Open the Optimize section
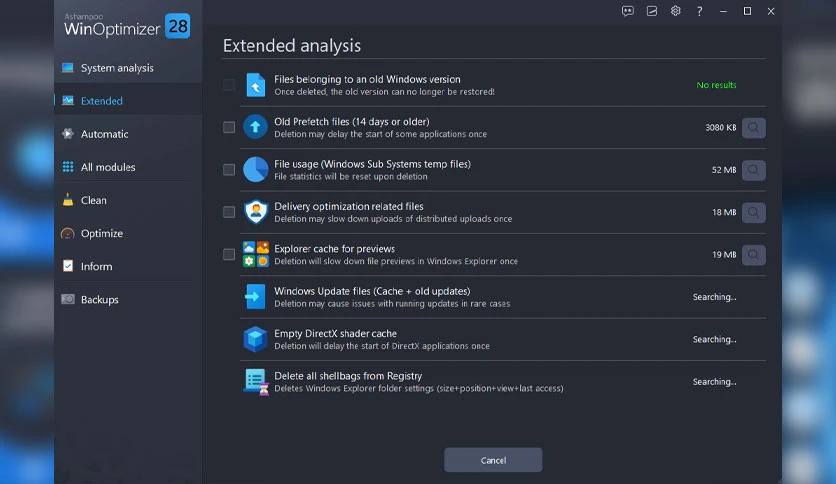The image size is (836, 484). pos(128,233)
